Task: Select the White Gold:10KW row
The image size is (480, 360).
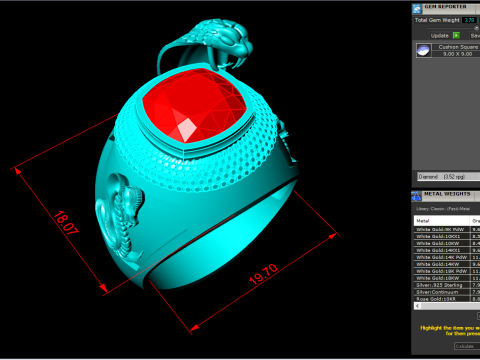Action: (x=447, y=243)
